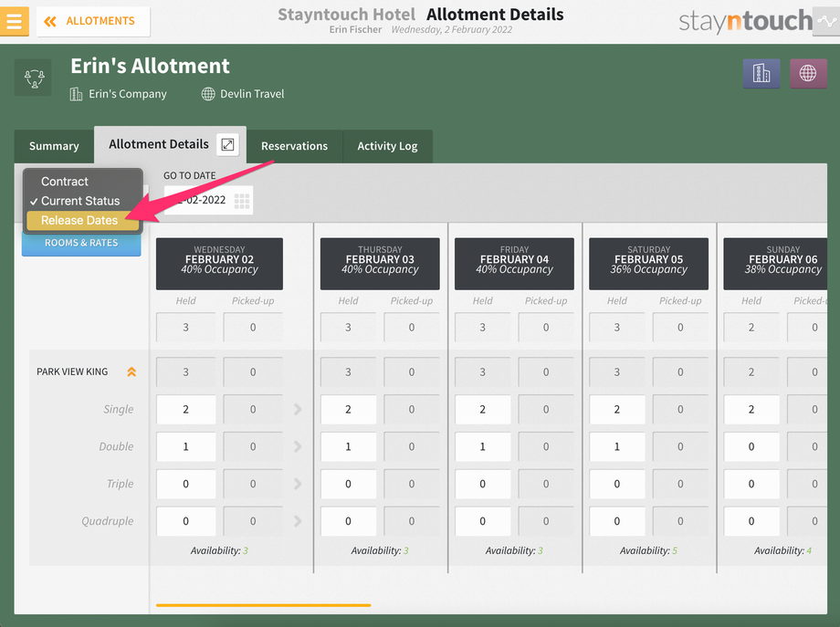Screen dimensions: 840x627
Task: View the Activity Log tab
Action: 387,146
